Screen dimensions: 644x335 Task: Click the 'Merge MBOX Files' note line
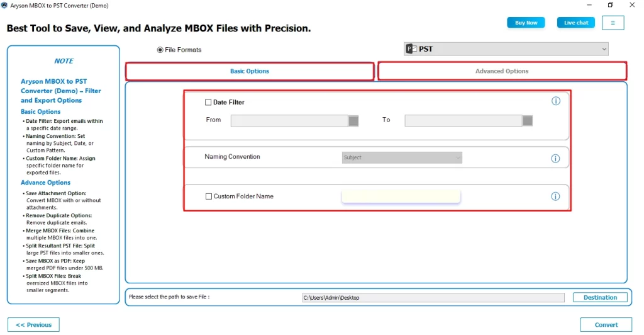pos(61,234)
